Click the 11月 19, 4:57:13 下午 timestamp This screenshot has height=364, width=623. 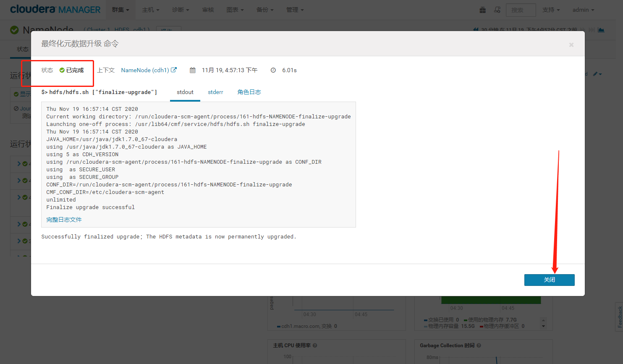[230, 70]
